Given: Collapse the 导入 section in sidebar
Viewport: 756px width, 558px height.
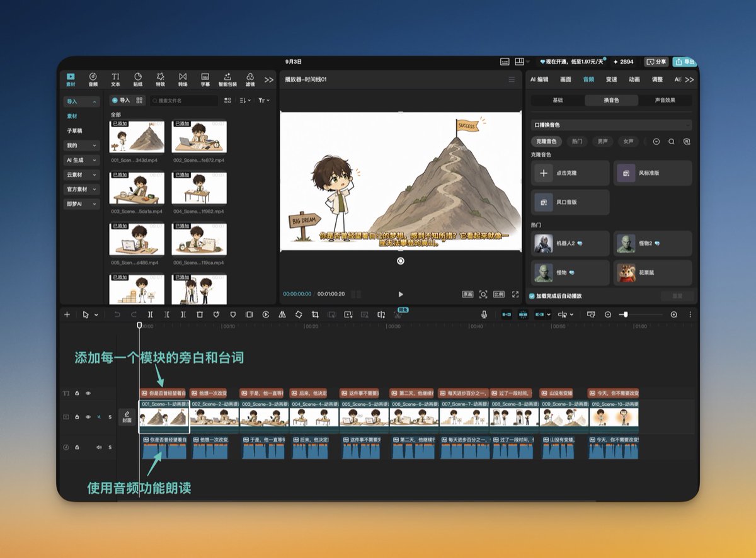Looking at the screenshot, I should coord(81,101).
